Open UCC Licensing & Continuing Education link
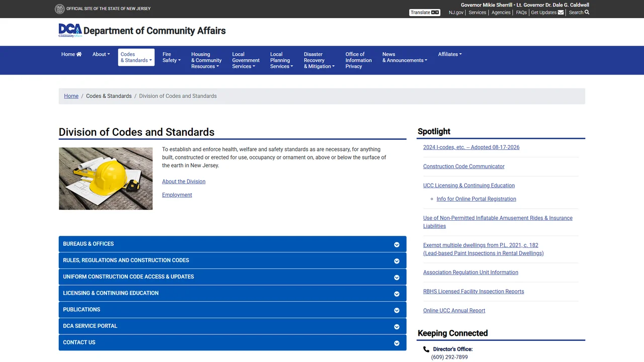The width and height of the screenshot is (644, 362). (469, 186)
